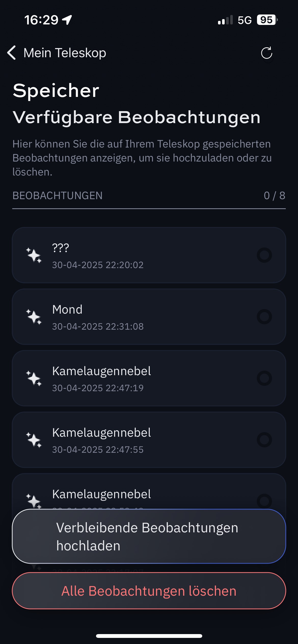This screenshot has width=298, height=644.
Task: Tap the refresh icon at top right
Action: point(266,53)
